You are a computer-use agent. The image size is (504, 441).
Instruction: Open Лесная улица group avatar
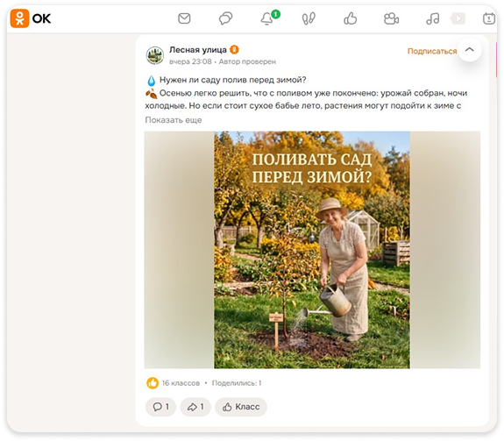(155, 55)
